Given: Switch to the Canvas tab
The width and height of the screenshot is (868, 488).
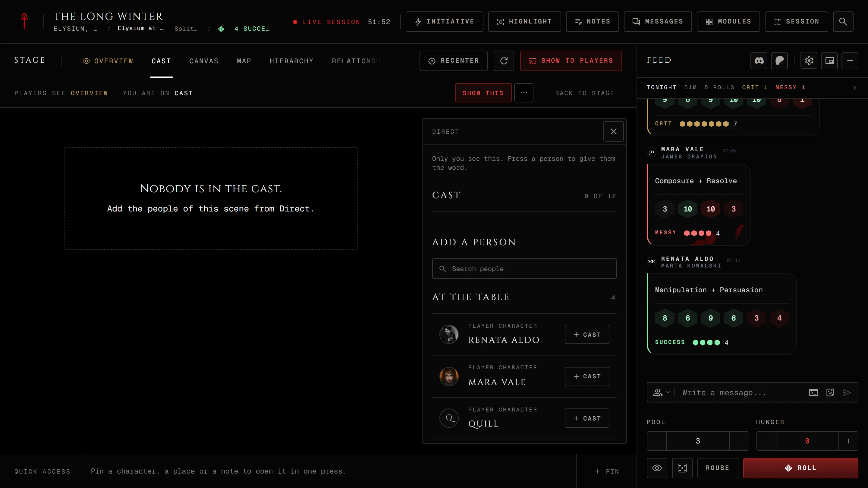Looking at the screenshot, I should (204, 61).
